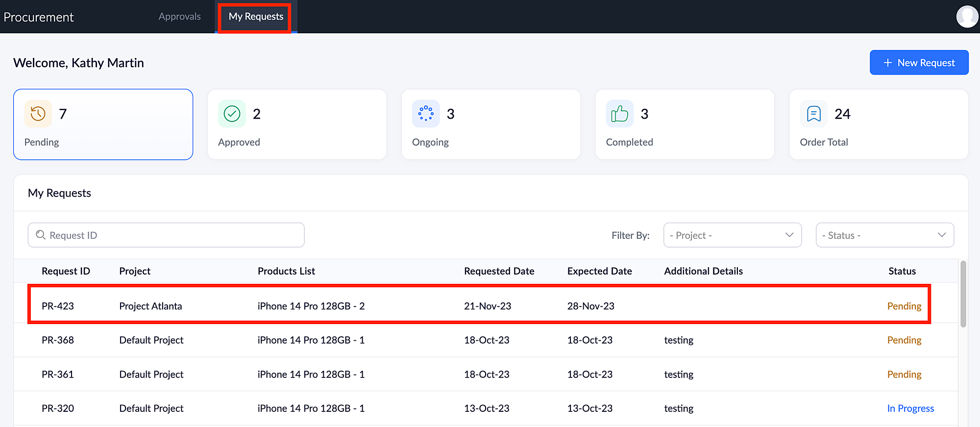Viewport: 980px width, 427px height.
Task: Click the Filter By label
Action: (630, 235)
